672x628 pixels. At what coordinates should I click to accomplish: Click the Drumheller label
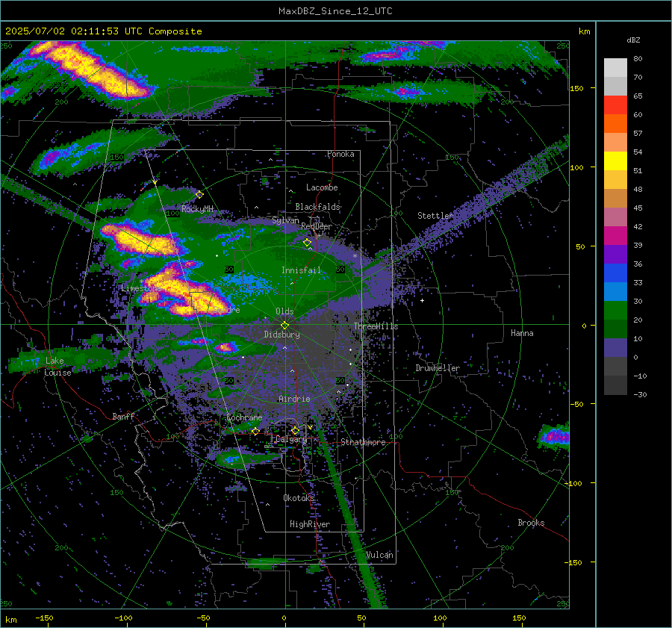click(x=438, y=368)
